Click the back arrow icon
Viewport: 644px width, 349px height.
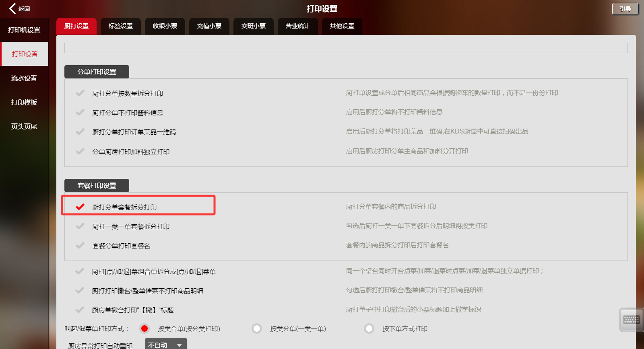(x=13, y=9)
